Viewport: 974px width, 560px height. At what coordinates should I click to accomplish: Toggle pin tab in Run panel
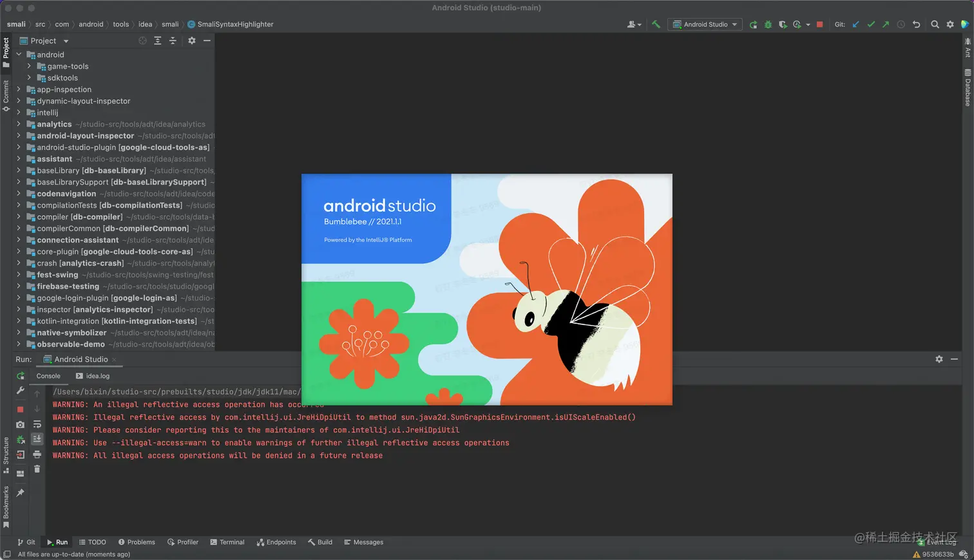[x=21, y=492]
